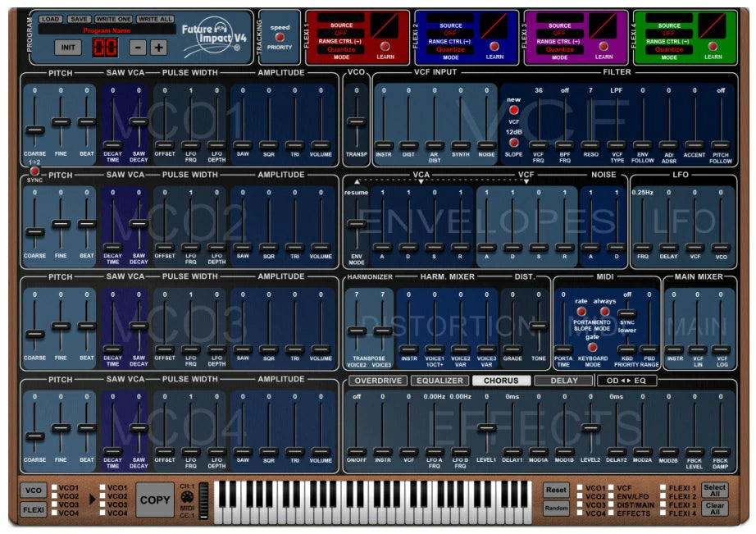
Task: Open the Flexi 2 Quantize mode selector
Action: click(450, 49)
